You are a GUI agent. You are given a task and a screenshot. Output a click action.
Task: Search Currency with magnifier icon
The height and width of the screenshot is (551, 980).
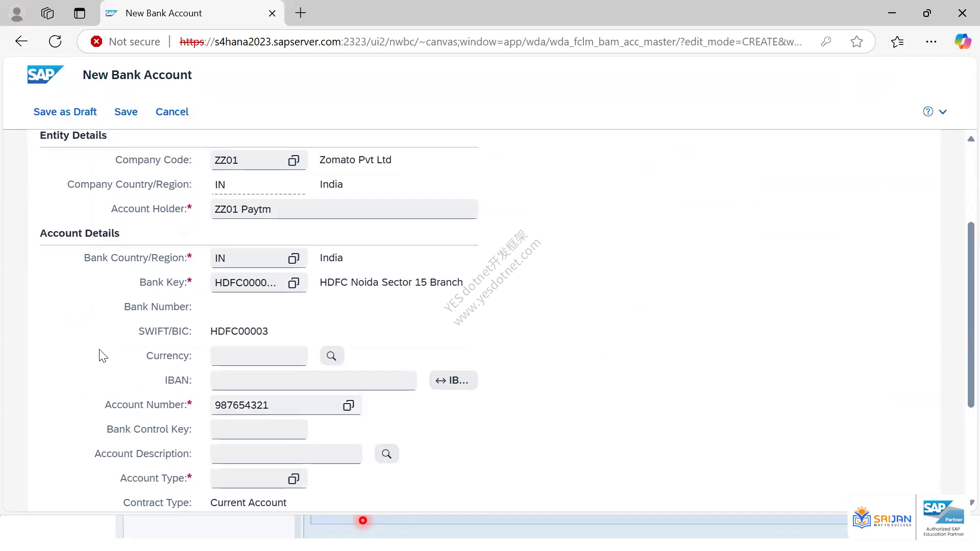pyautogui.click(x=332, y=356)
